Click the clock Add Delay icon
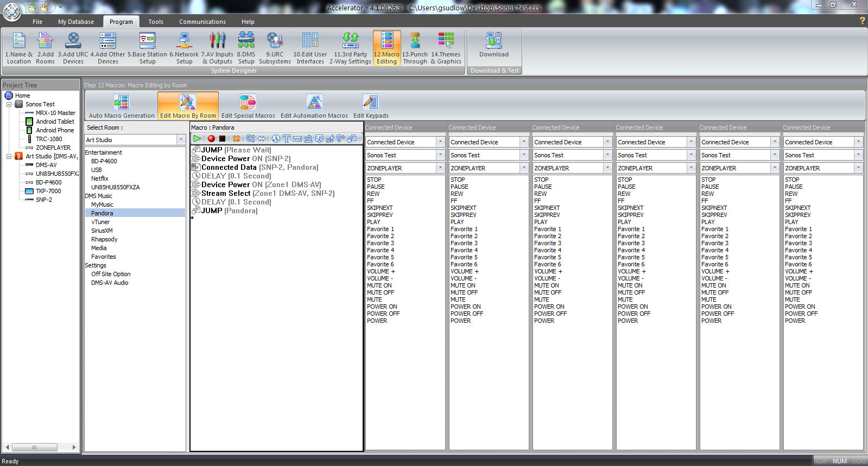This screenshot has width=868, height=466. tap(276, 139)
